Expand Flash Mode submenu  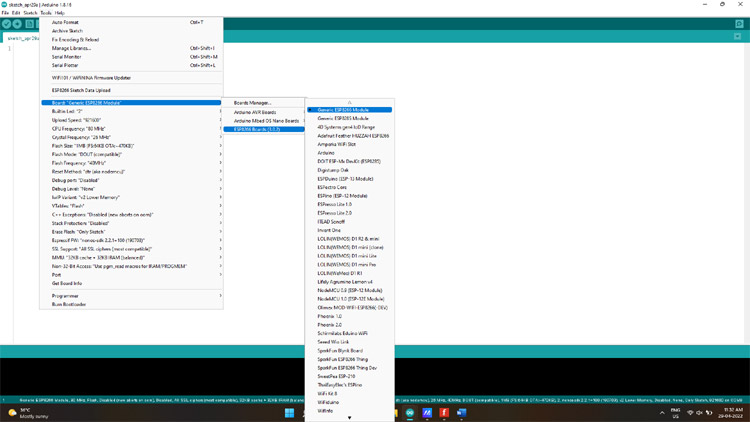click(x=131, y=155)
